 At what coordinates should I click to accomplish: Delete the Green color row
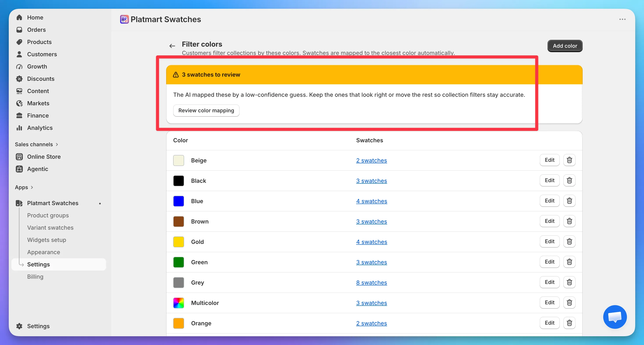pos(569,262)
